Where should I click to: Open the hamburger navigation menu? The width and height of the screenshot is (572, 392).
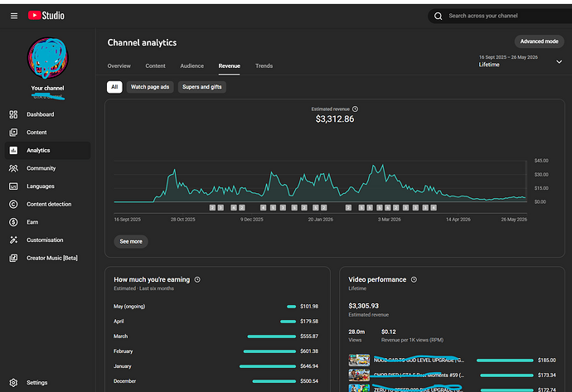[x=14, y=16]
